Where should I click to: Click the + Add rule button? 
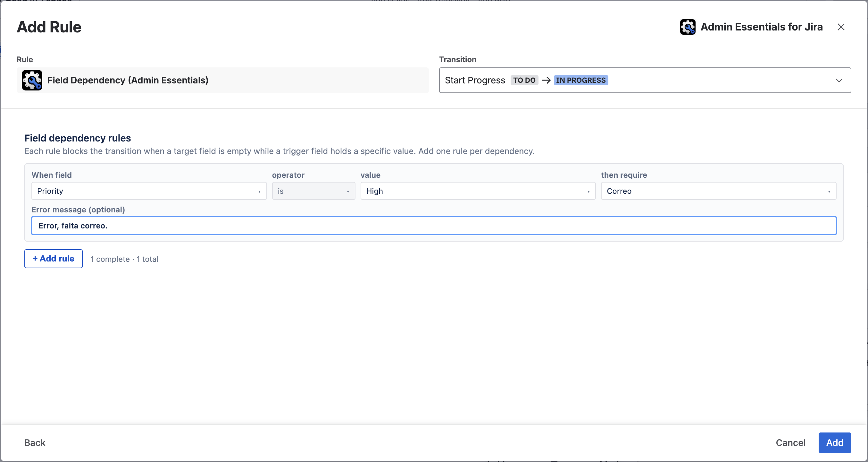(54, 259)
